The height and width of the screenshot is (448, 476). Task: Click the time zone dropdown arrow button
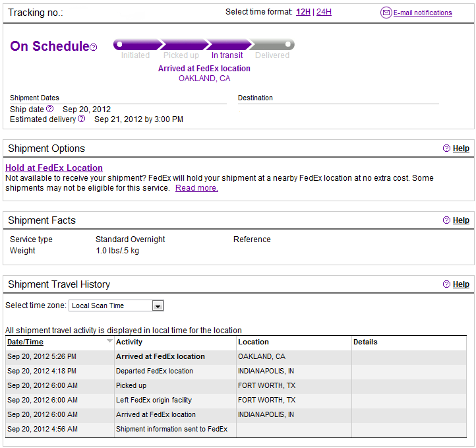pos(158,306)
